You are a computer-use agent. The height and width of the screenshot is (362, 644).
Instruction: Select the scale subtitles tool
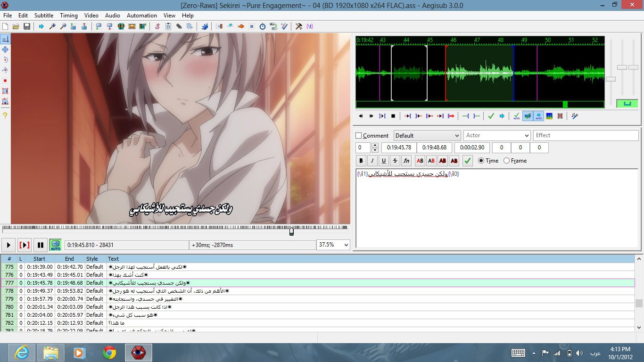[x=5, y=81]
